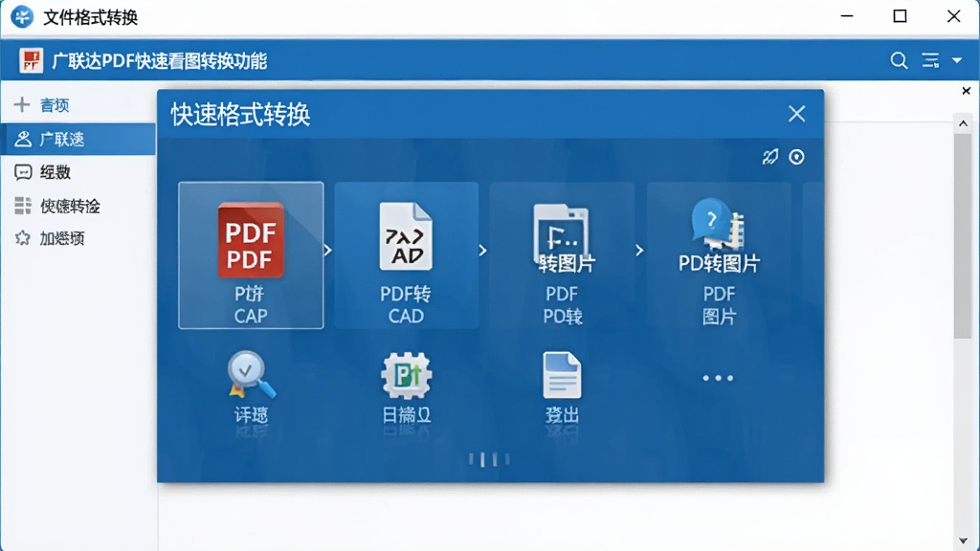980x551 pixels.
Task: Click the 快速格式转换 dialog title
Action: pyautogui.click(x=240, y=115)
